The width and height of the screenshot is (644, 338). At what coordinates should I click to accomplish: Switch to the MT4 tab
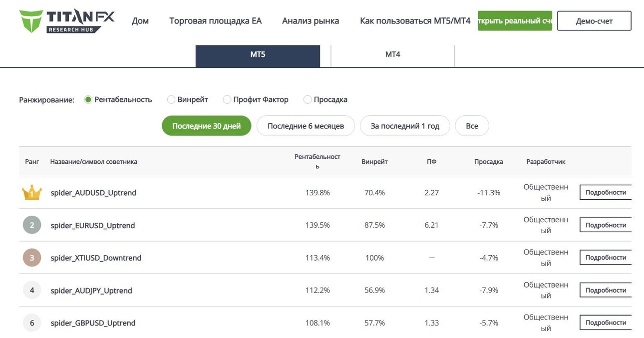coord(393,56)
